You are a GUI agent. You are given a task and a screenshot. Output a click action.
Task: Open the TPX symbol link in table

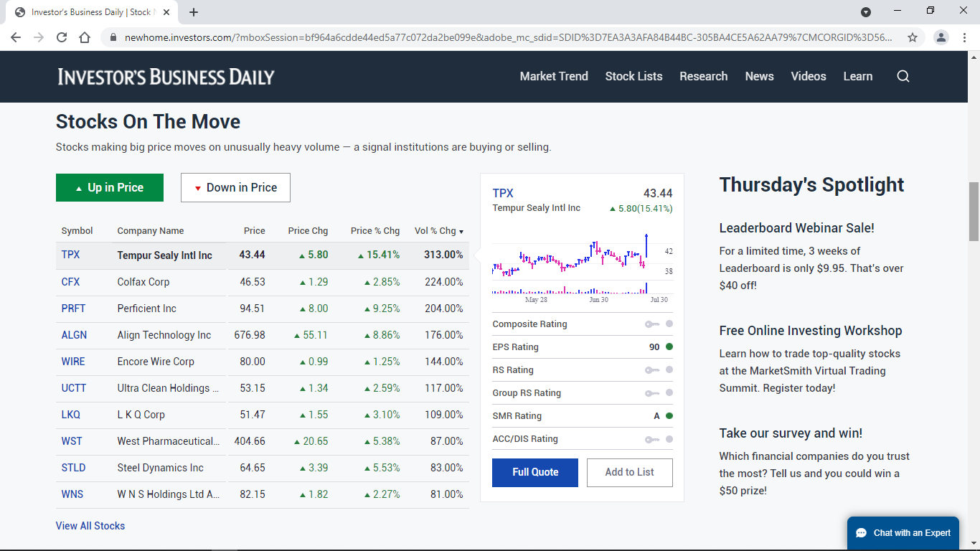click(71, 255)
